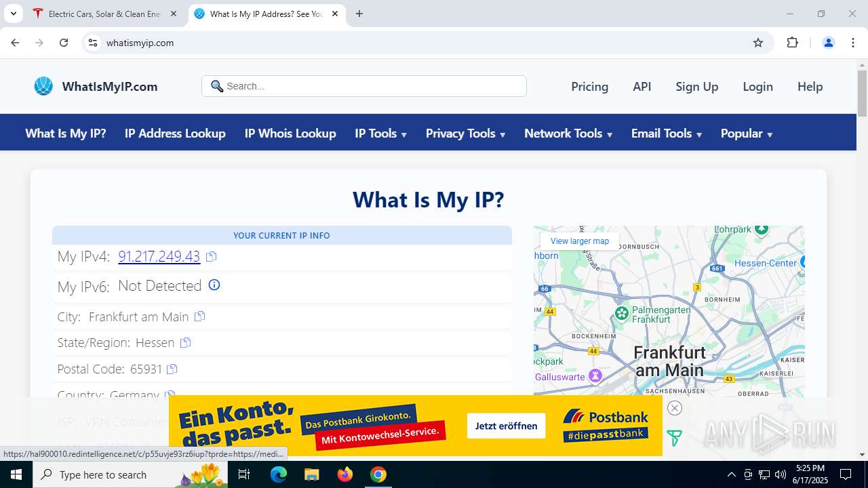868x488 pixels.
Task: Select the What Is My IP Address tab
Action: coord(266,14)
